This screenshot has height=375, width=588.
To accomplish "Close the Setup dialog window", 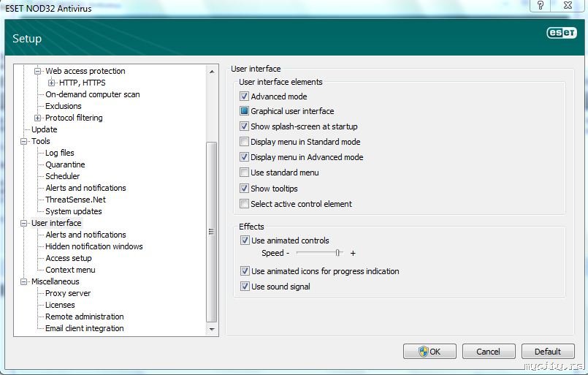I will 568,5.
